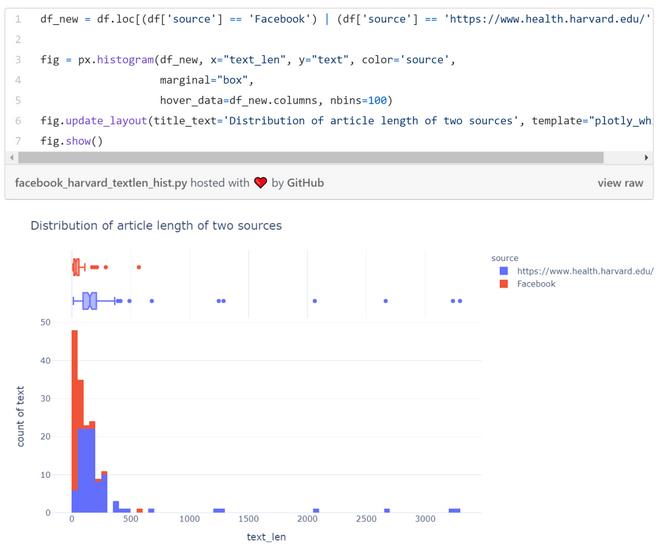Open the 'view raw' link
The width and height of the screenshot is (660, 548).
tap(620, 183)
